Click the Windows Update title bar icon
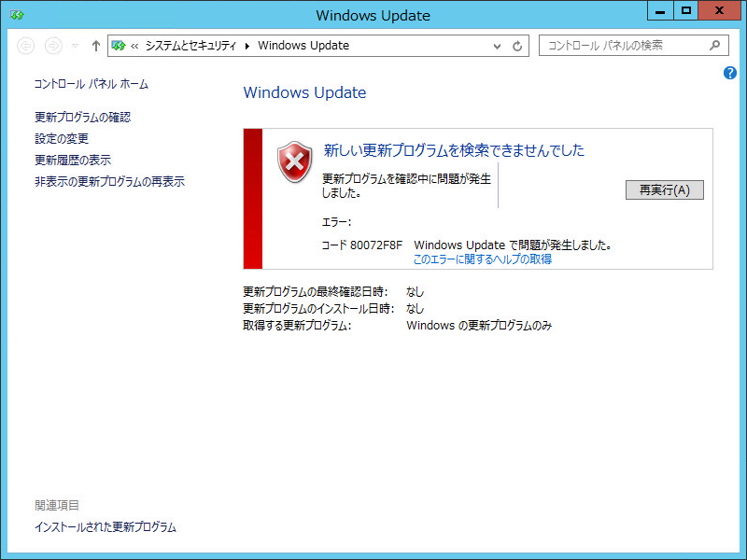Viewport: 747px width, 560px height. click(x=17, y=15)
